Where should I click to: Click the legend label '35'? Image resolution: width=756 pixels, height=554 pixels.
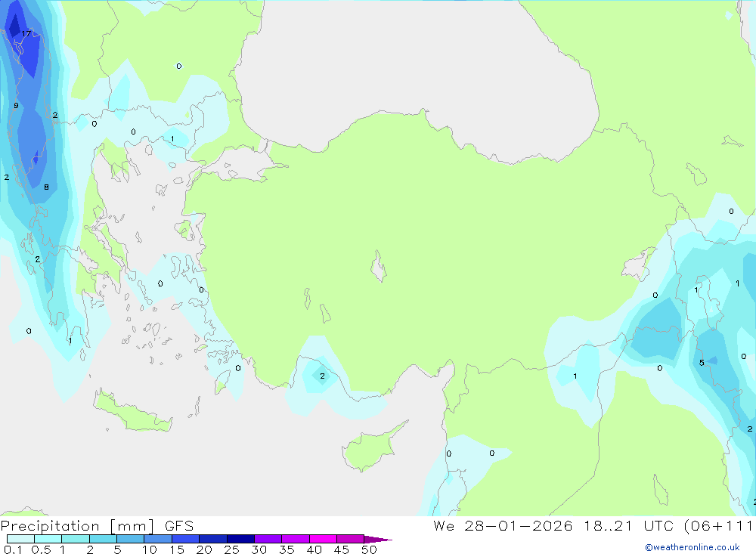[x=287, y=549]
